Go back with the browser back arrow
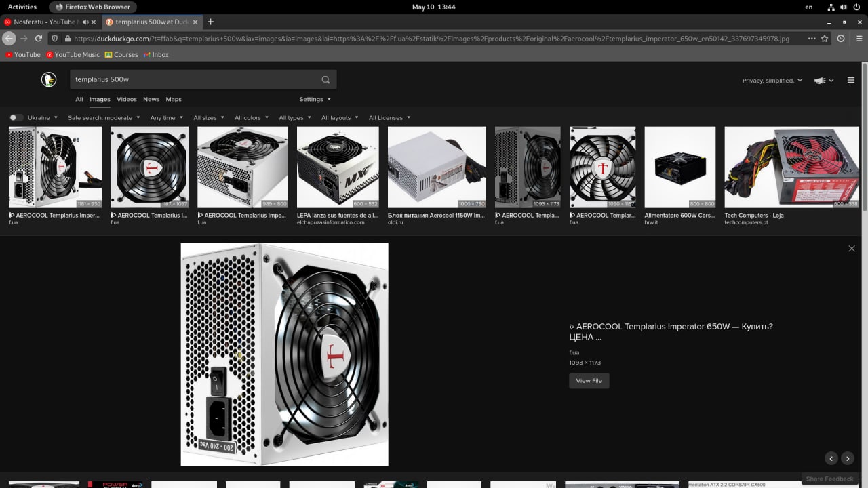The width and height of the screenshot is (868, 488). (x=9, y=39)
